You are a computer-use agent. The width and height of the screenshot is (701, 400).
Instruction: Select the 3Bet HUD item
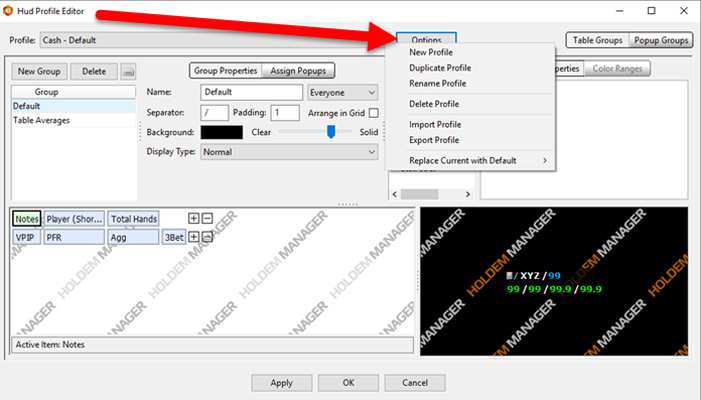pyautogui.click(x=173, y=237)
